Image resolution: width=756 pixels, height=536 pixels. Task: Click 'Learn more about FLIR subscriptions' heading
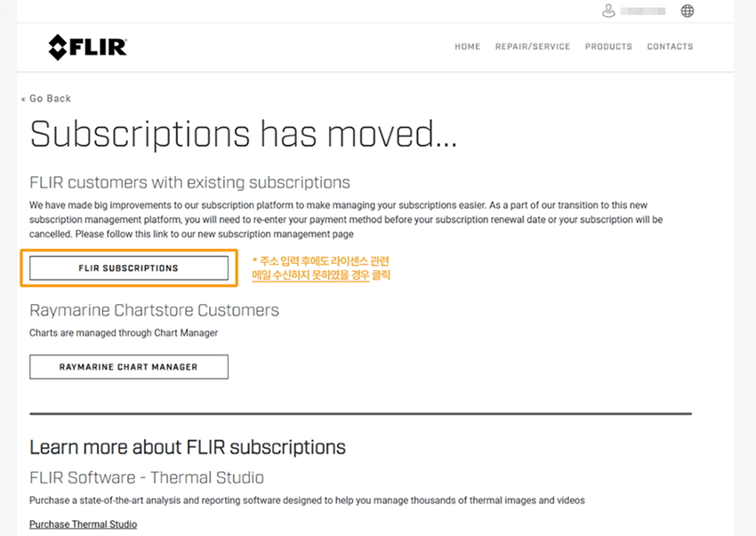click(x=188, y=447)
